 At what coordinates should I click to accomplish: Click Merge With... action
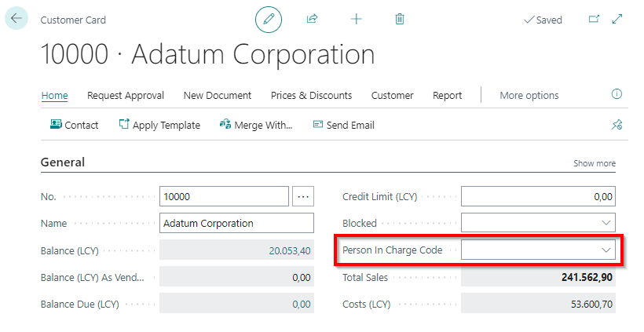pyautogui.click(x=255, y=125)
